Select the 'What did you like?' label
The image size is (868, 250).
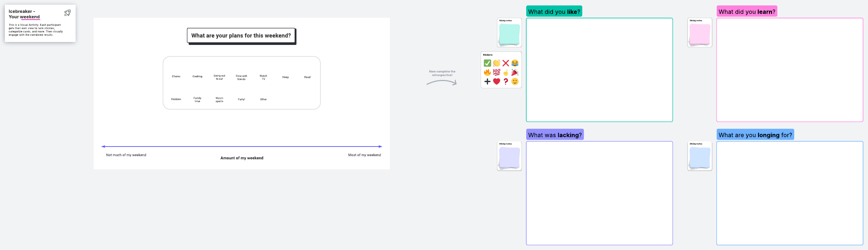(x=554, y=12)
